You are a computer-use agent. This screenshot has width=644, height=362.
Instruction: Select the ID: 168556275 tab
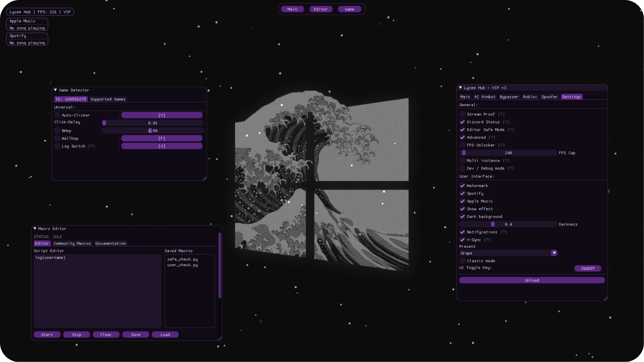click(71, 99)
